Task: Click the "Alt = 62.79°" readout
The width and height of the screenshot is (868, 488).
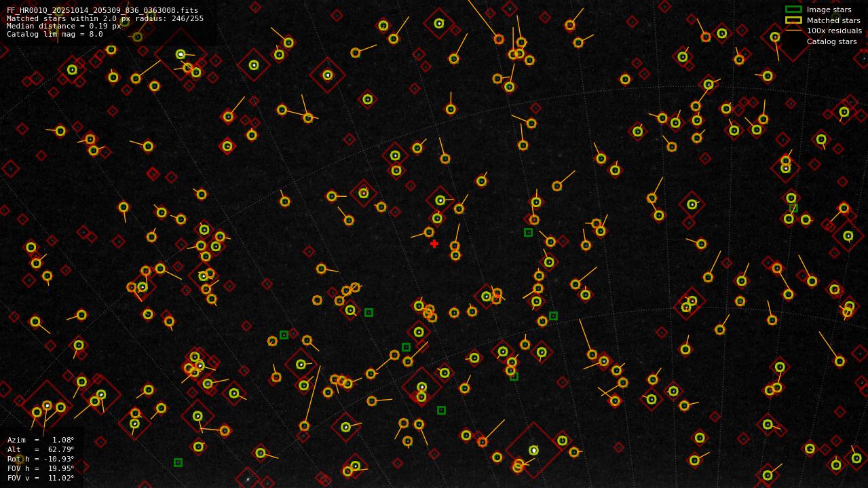Action: pos(41,449)
